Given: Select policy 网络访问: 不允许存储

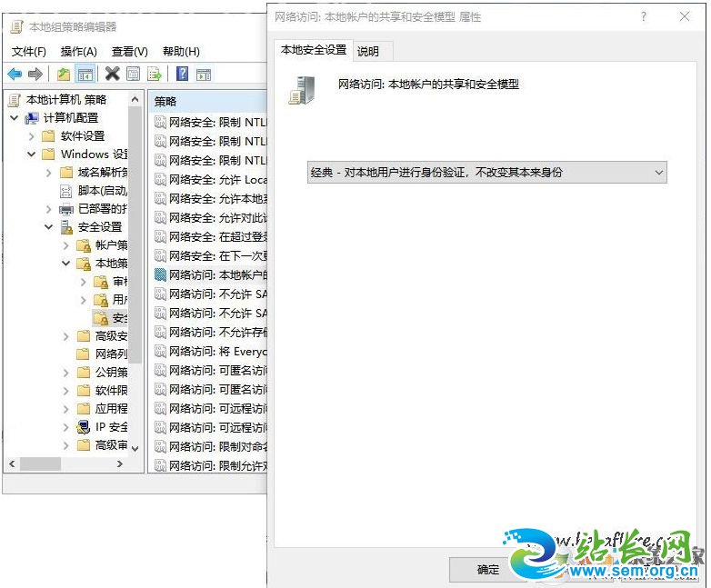Looking at the screenshot, I should [x=211, y=332].
